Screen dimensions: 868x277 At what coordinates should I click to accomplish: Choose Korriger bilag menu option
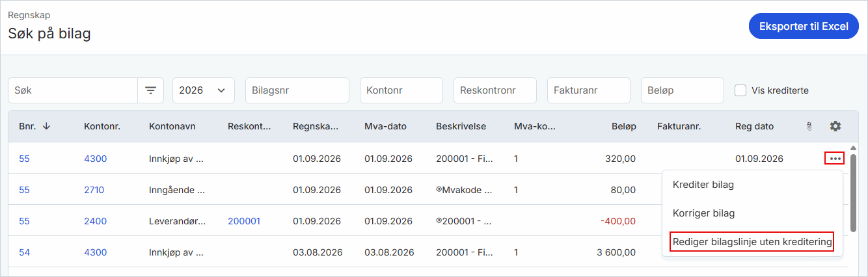point(703,213)
